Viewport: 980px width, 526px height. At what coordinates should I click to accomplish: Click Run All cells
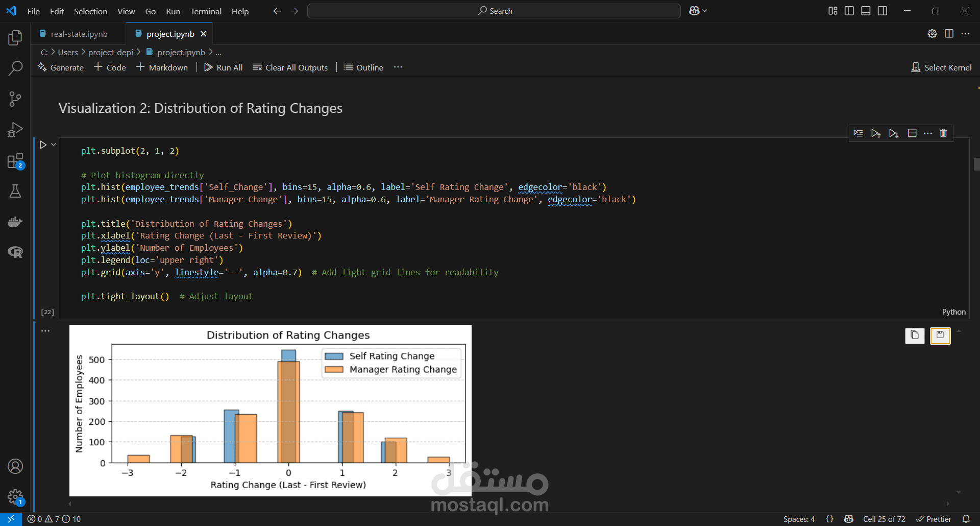tap(223, 67)
